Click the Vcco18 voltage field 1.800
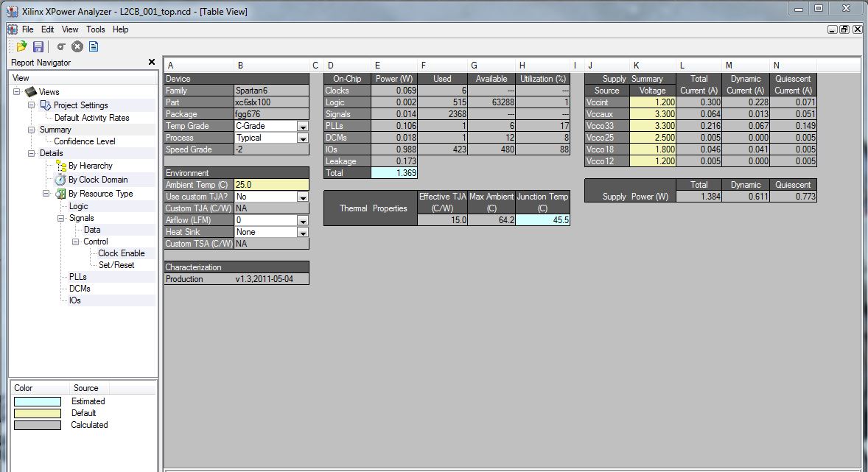 point(652,149)
